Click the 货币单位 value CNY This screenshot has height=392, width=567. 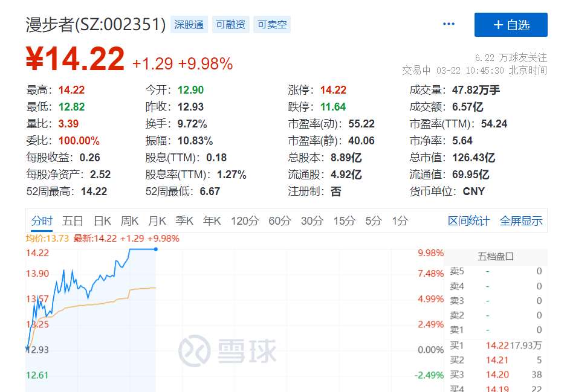click(x=474, y=191)
